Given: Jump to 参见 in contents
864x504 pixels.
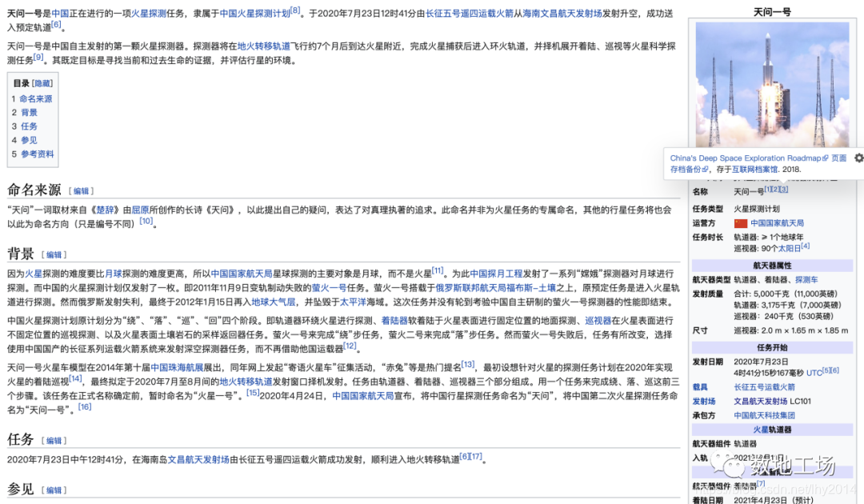Looking at the screenshot, I should click(x=30, y=140).
